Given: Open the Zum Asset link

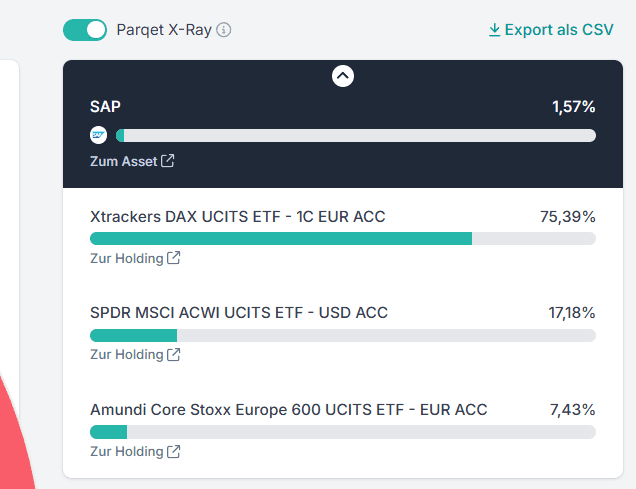Looking at the screenshot, I should pos(124,161).
